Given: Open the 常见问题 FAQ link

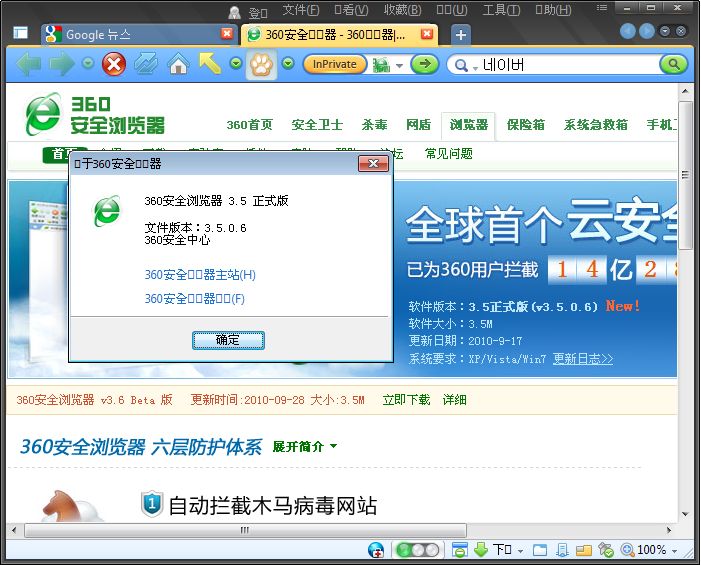Looking at the screenshot, I should pyautogui.click(x=448, y=154).
